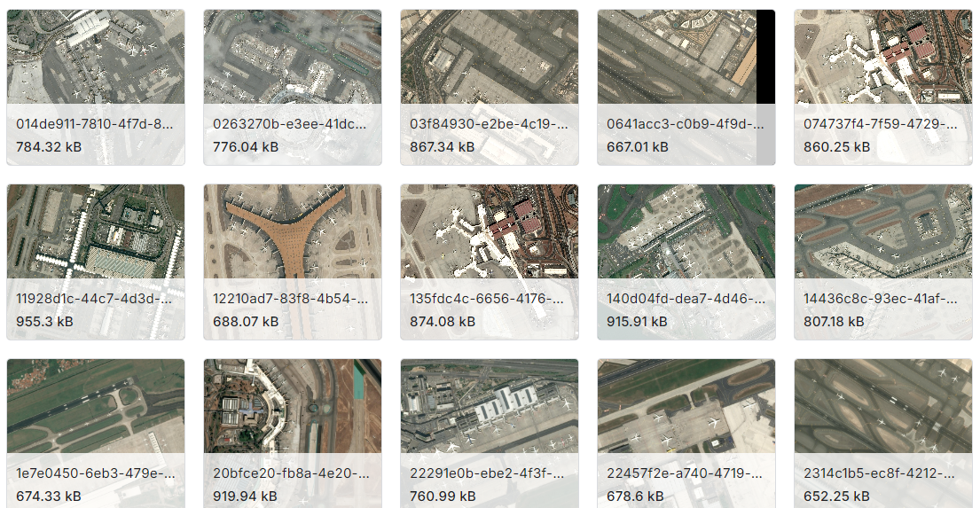This screenshot has height=508, width=980.
Task: Click the 955.3 kB file size label
Action: click(44, 321)
